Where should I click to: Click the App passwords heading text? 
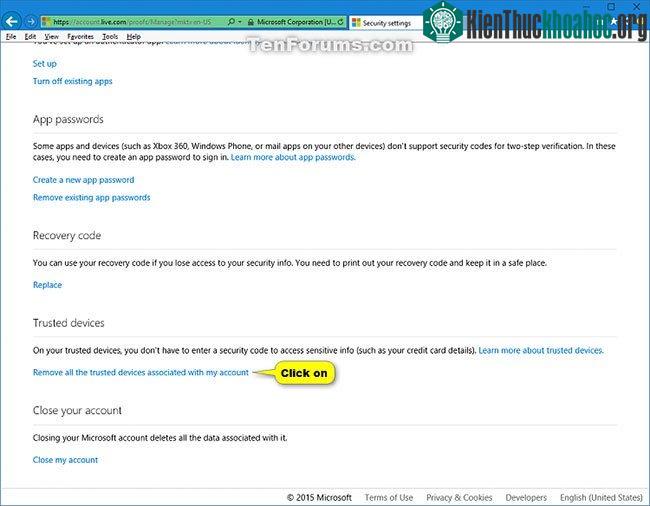[x=68, y=119]
